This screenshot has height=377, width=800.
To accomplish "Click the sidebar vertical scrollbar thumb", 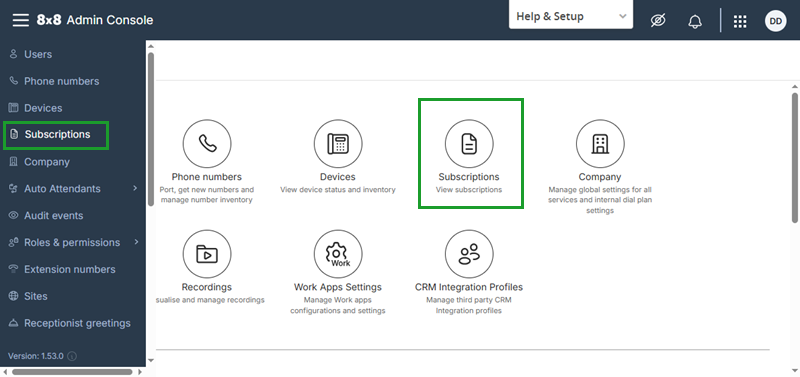I will (x=151, y=130).
